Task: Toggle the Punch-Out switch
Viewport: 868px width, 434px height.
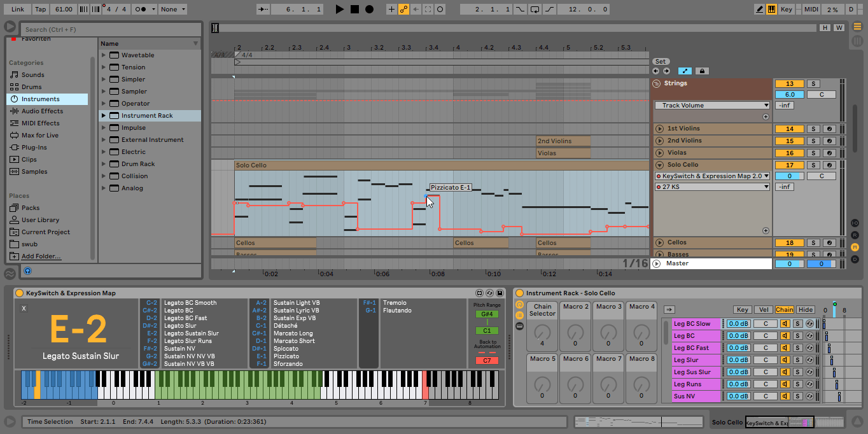Action: 549,10
